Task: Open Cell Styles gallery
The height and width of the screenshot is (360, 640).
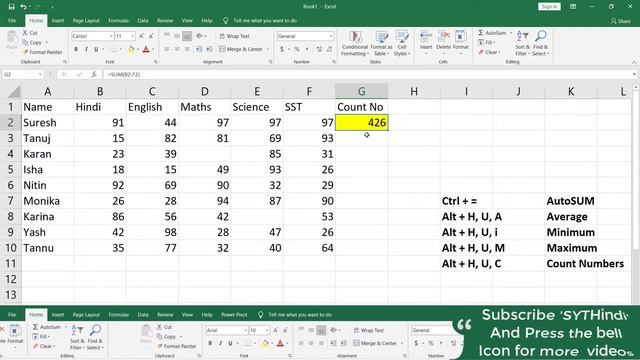Action: pos(402,43)
